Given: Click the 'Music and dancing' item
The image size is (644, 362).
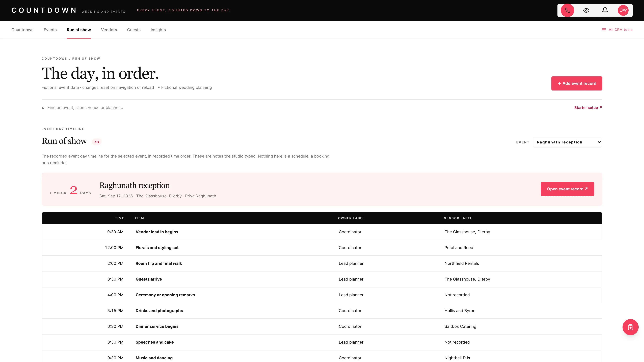Looking at the screenshot, I should click(154, 358).
